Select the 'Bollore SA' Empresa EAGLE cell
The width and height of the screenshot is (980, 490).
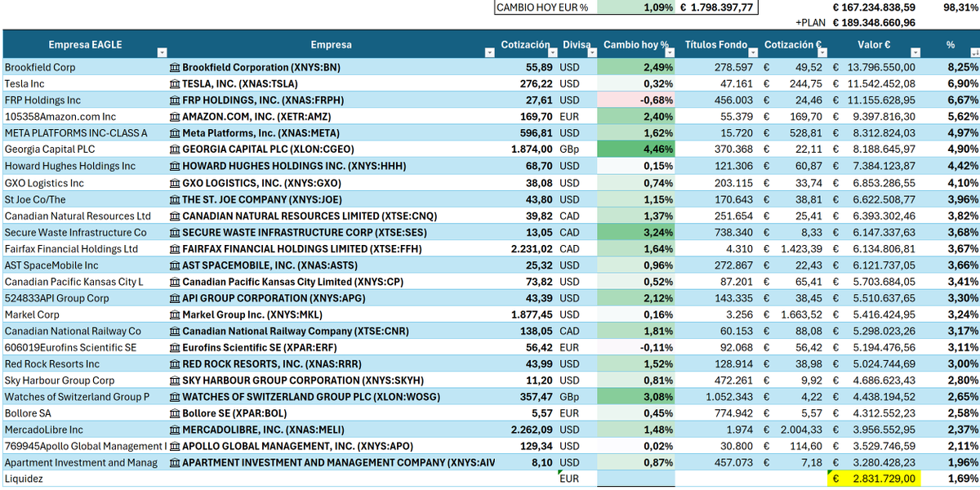[x=84, y=413]
